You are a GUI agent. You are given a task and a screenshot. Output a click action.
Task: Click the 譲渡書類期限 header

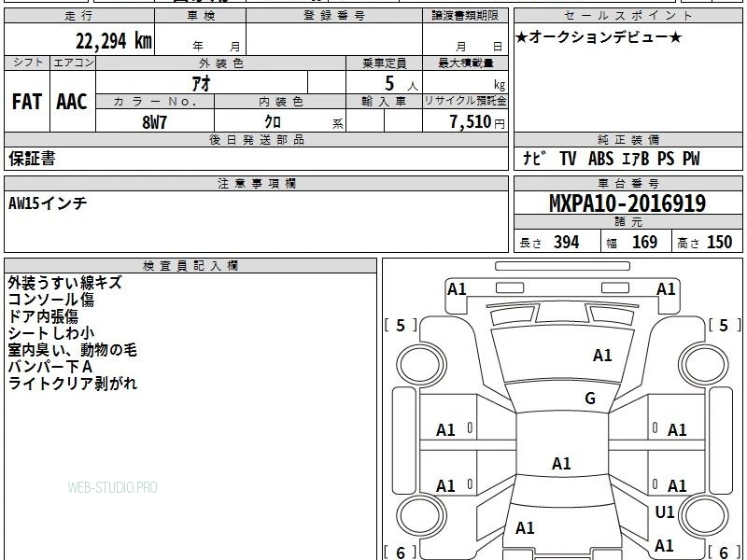coord(465,16)
